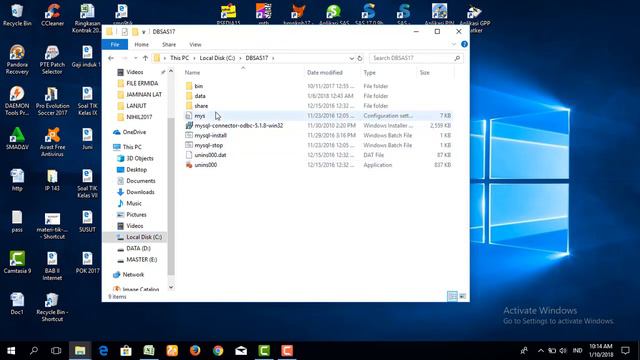This screenshot has height=360, width=640.
Task: Open the Explorer help icon
Action: pos(464,44)
